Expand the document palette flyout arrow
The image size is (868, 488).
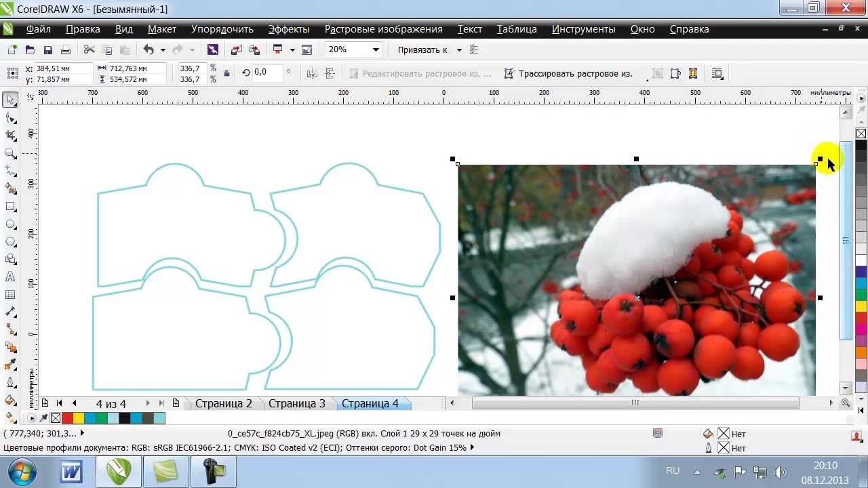coord(33,418)
